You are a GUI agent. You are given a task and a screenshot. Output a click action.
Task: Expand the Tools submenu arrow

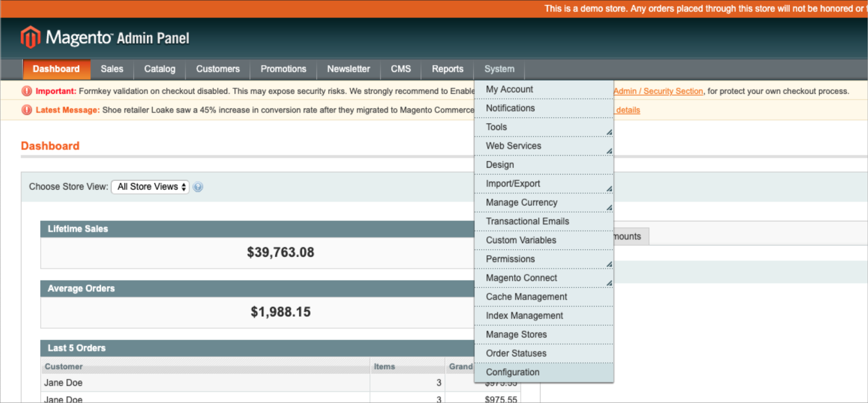point(609,132)
